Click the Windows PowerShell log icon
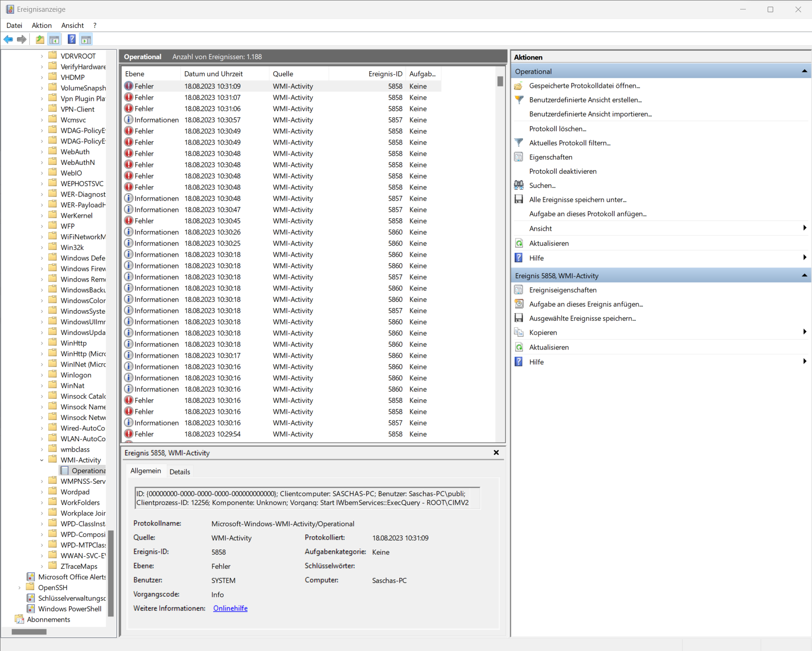812x651 pixels. click(x=31, y=609)
